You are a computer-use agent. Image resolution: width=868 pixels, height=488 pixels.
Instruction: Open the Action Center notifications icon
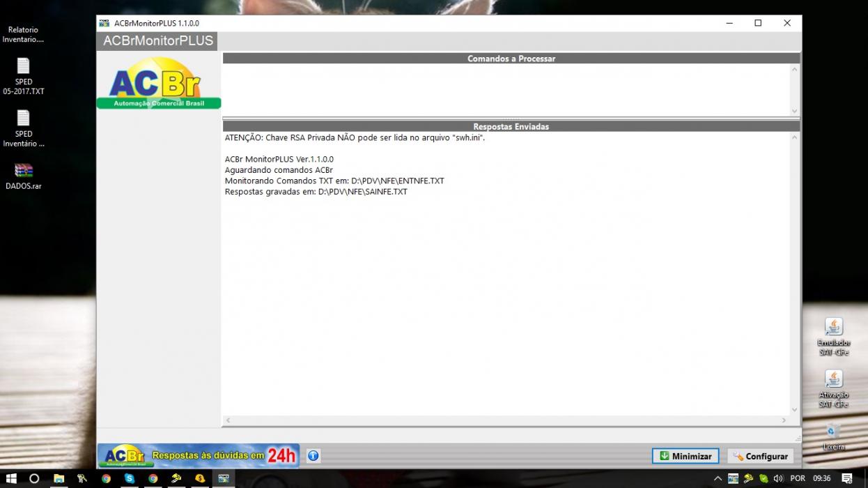coord(847,478)
